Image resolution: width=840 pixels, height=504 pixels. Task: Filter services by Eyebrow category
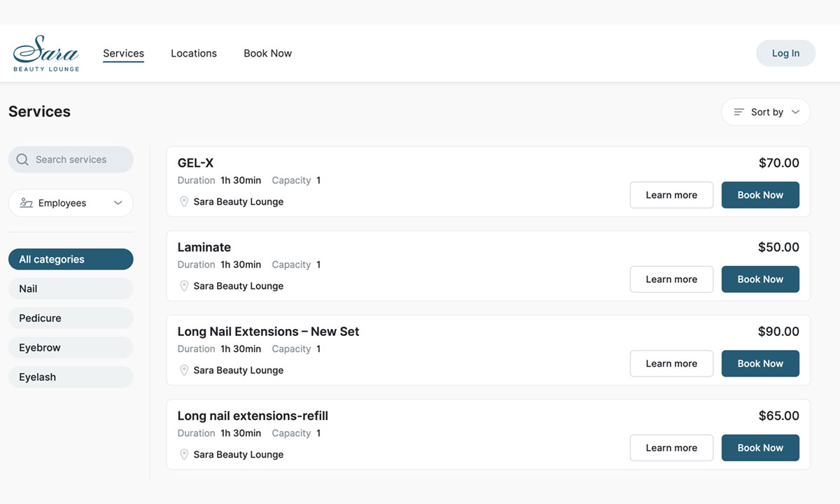(71, 347)
